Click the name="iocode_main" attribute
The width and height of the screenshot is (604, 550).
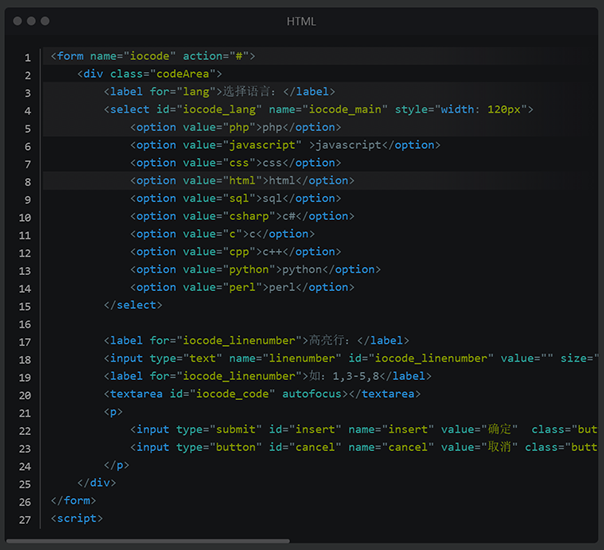(x=328, y=109)
